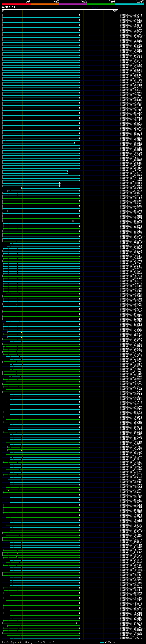Select the hit UniRef100_A5HML4
The image size is (146, 644).
click(131, 118)
